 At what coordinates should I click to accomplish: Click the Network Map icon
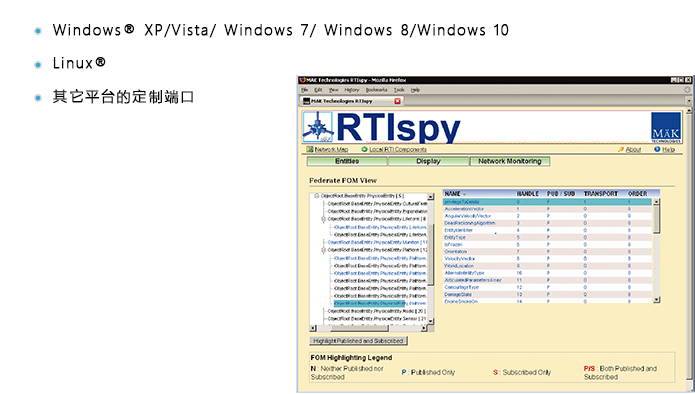310,149
